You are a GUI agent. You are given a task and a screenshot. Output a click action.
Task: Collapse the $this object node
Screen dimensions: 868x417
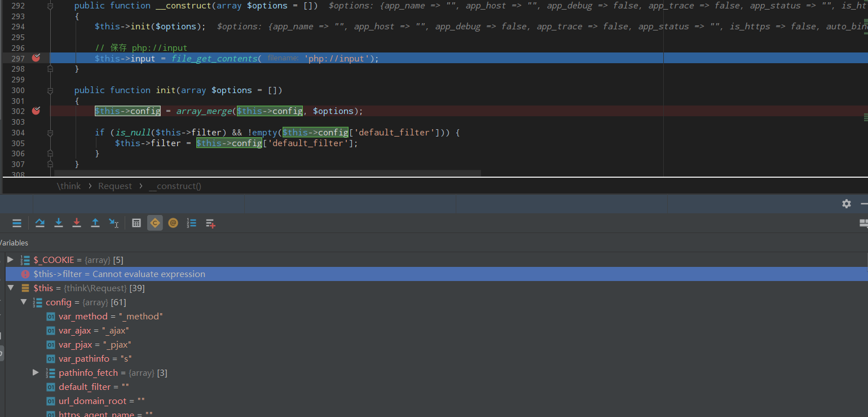(x=10, y=288)
